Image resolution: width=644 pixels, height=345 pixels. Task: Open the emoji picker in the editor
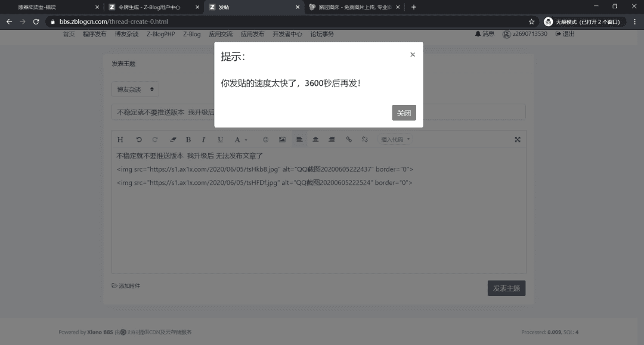click(x=266, y=139)
